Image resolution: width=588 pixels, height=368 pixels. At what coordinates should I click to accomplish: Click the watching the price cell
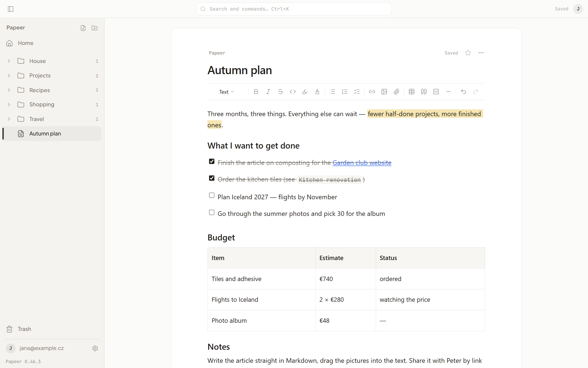(x=430, y=300)
